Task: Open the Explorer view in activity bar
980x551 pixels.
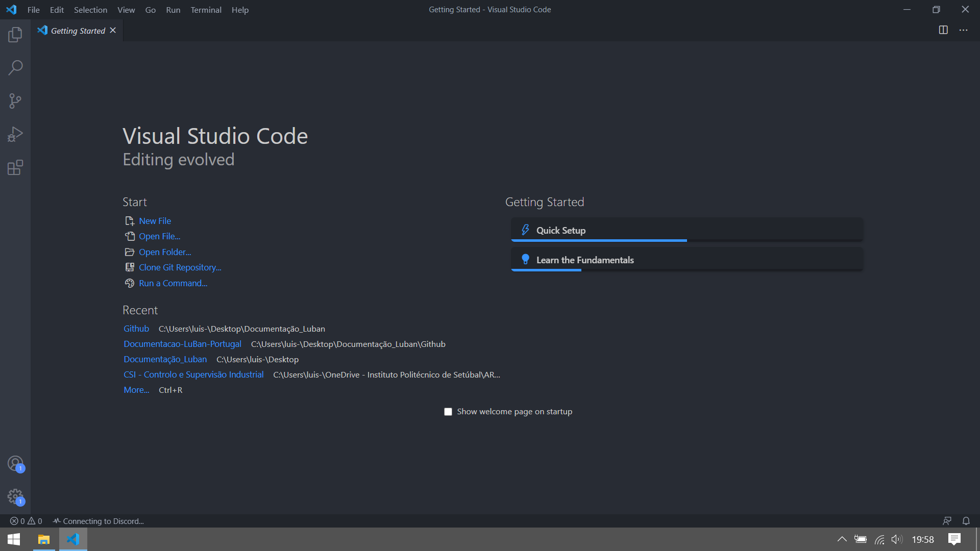Action: 15,35
